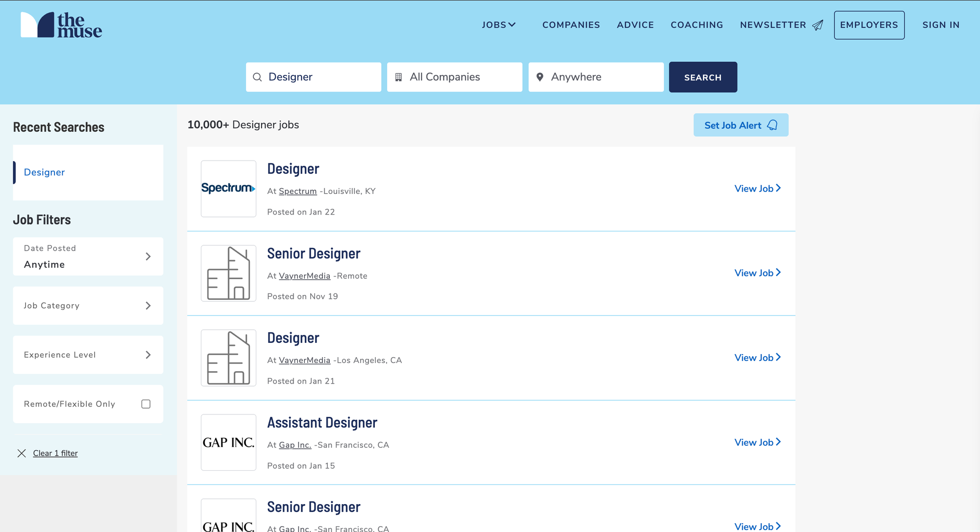980x532 pixels.
Task: Click the X icon next to Clear 1 filter
Action: [x=22, y=453]
